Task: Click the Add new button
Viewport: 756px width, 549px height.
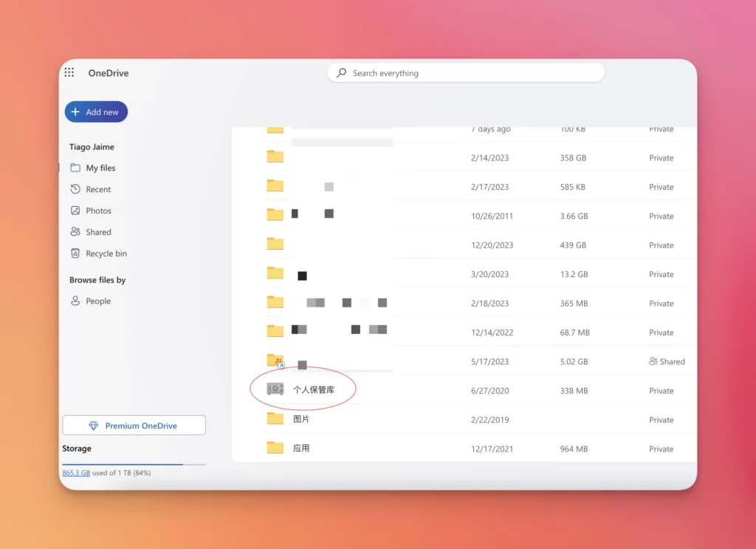Action: click(96, 112)
